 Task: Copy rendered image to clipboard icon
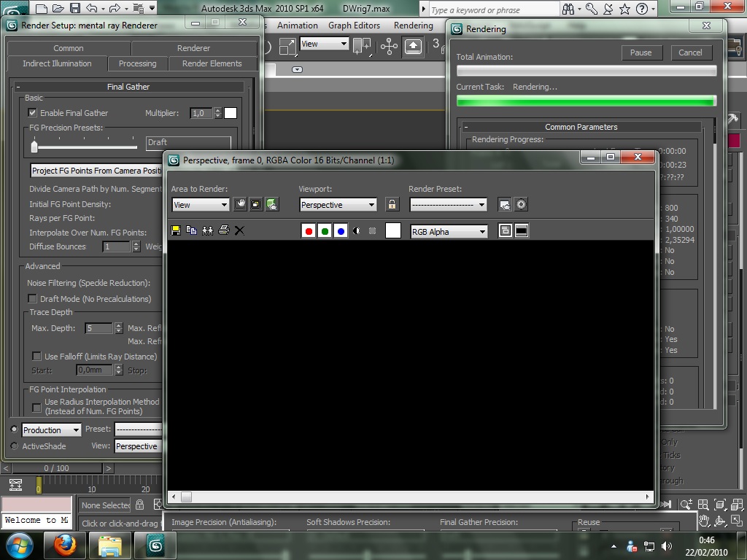click(x=192, y=230)
